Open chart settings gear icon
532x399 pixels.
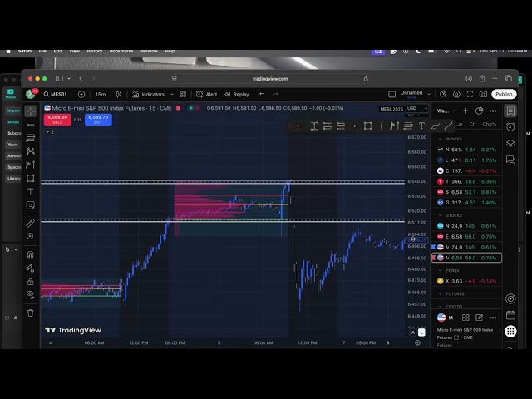coord(456,94)
